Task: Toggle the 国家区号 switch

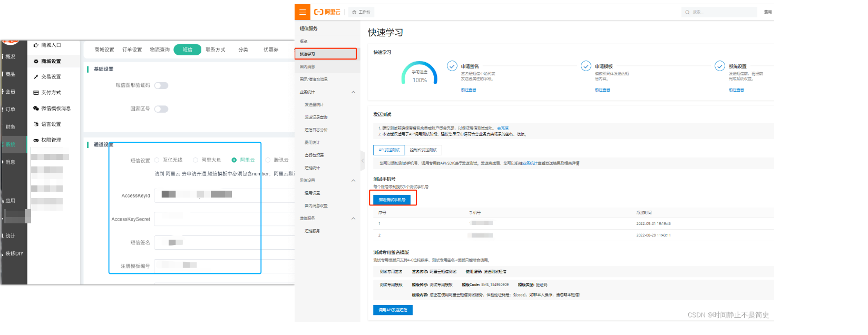Action: pyautogui.click(x=161, y=109)
